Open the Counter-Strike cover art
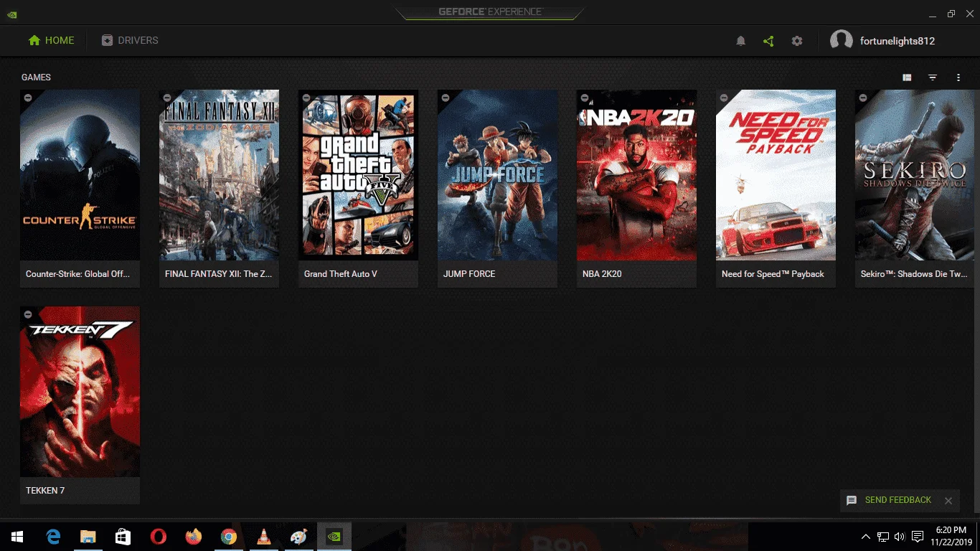Screen dimensions: 980x551 80,175
